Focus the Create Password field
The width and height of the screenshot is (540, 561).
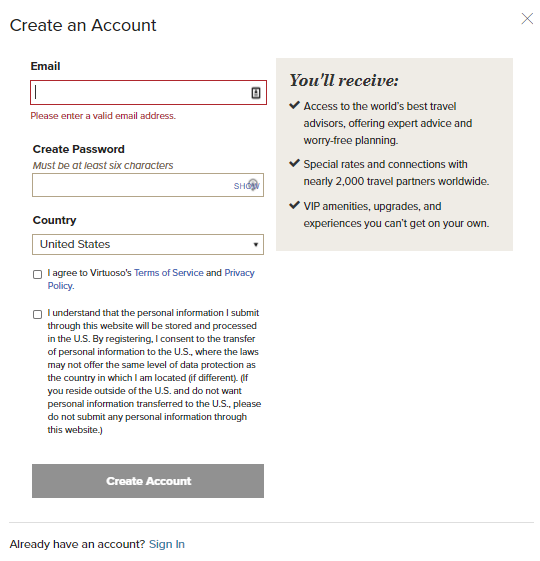click(x=148, y=185)
